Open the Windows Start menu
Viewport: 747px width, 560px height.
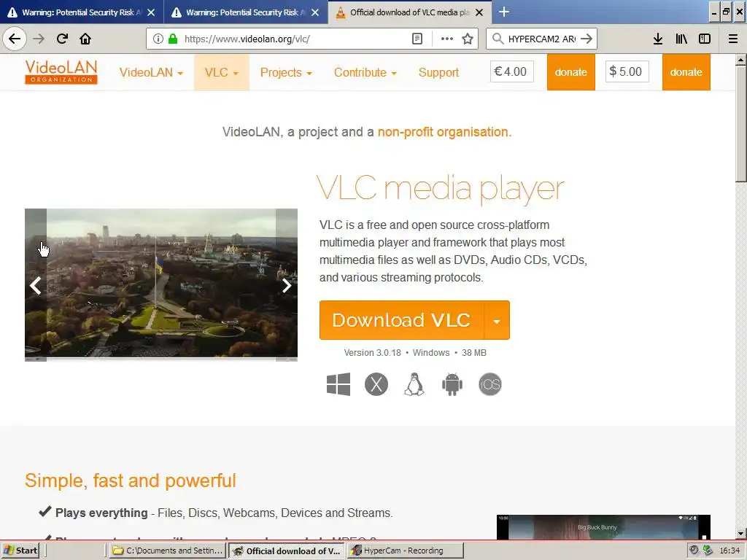click(20, 551)
